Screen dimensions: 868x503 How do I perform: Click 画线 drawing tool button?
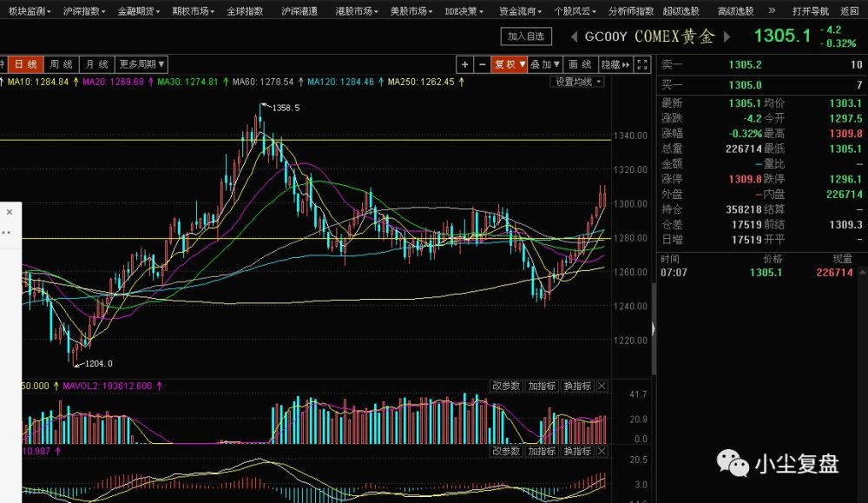[x=580, y=64]
